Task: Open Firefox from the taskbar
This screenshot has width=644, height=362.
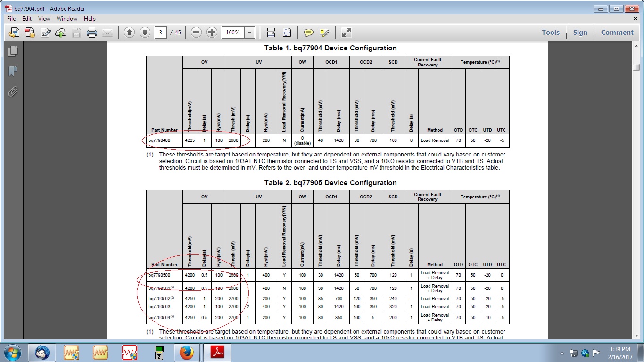Action: tap(186, 353)
